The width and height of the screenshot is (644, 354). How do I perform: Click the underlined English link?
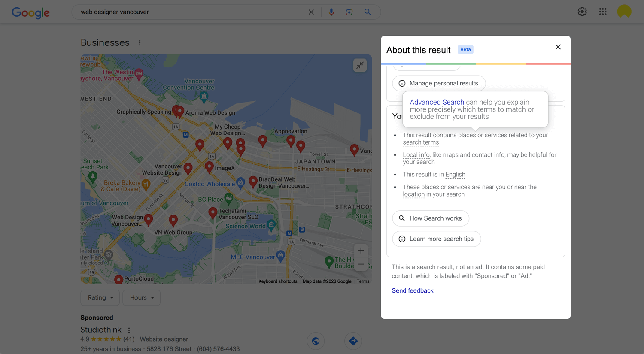tap(455, 175)
